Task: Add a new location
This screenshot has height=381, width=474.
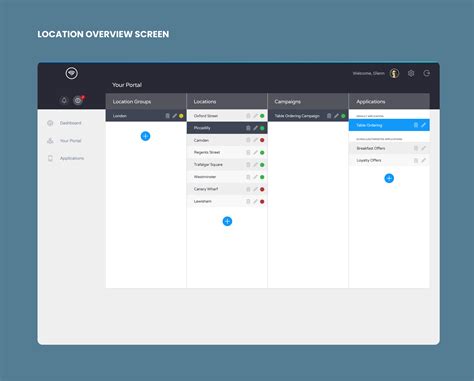Action: [227, 221]
